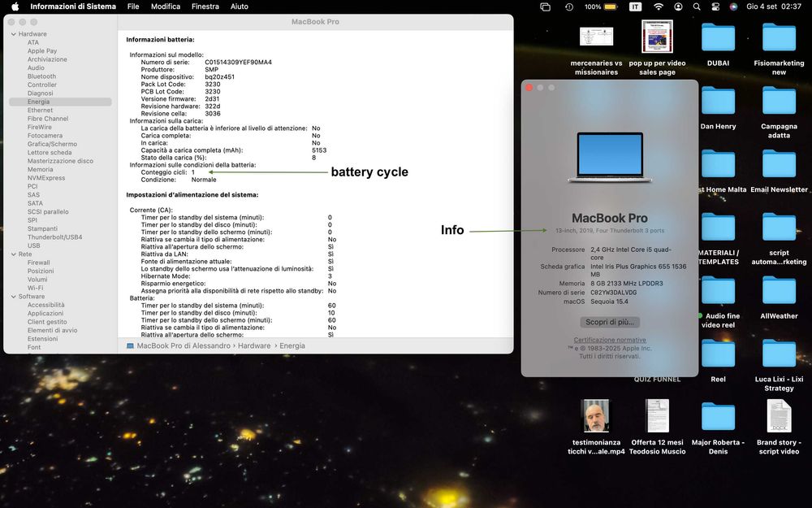Select Accessibilità in the sidebar
The image size is (812, 508).
[x=46, y=306]
